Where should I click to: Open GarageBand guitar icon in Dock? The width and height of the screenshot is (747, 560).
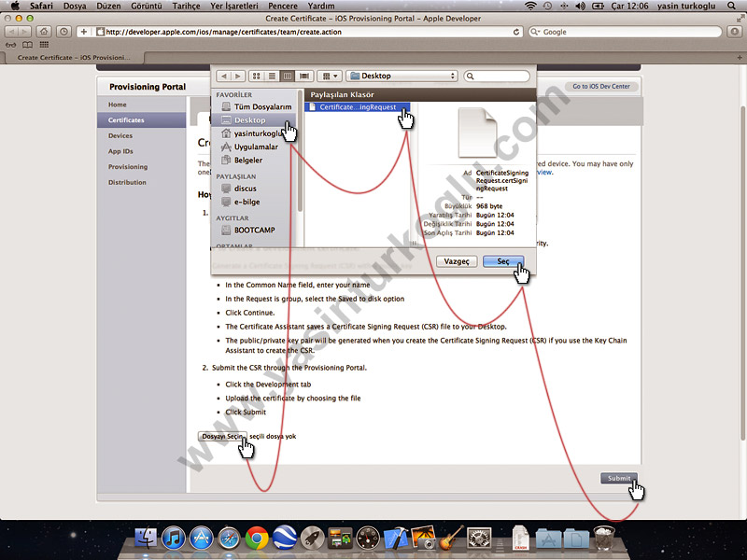click(x=451, y=539)
